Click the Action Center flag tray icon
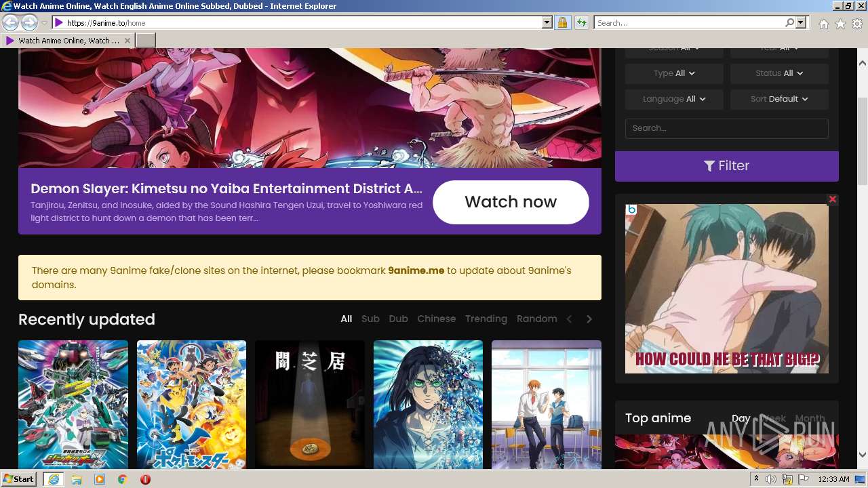The image size is (868, 488). coord(804,479)
